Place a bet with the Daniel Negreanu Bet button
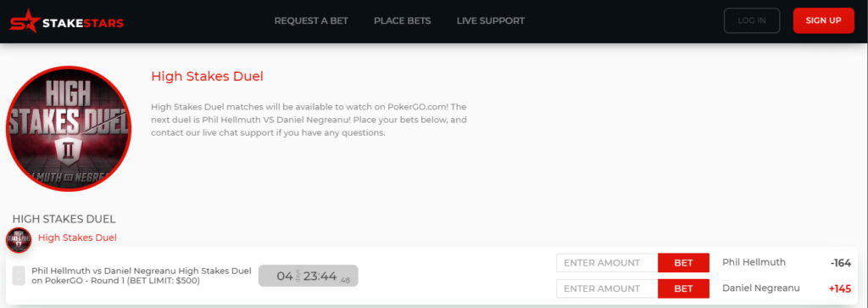The image size is (868, 308). [x=684, y=288]
